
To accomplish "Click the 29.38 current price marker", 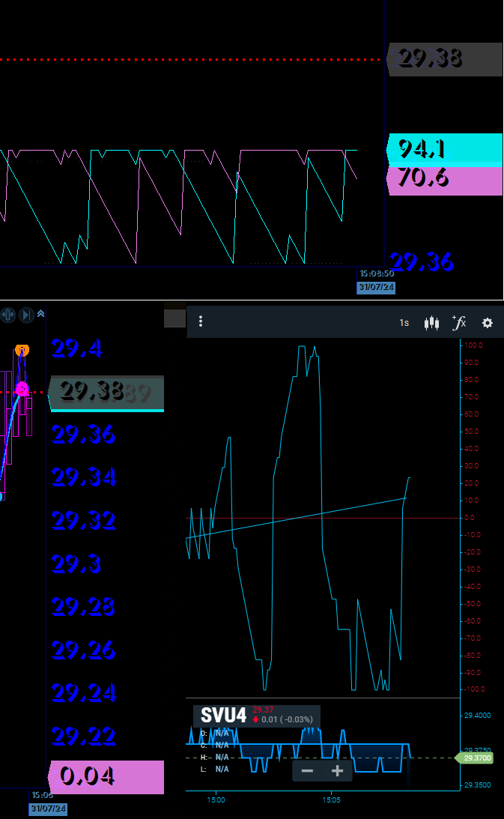I will click(x=105, y=392).
